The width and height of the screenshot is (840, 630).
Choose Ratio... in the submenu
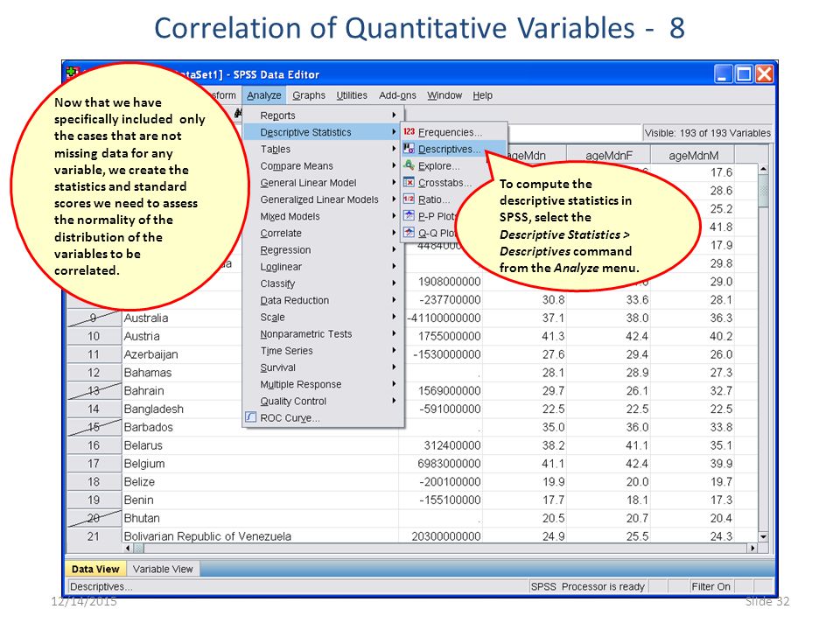pos(431,199)
